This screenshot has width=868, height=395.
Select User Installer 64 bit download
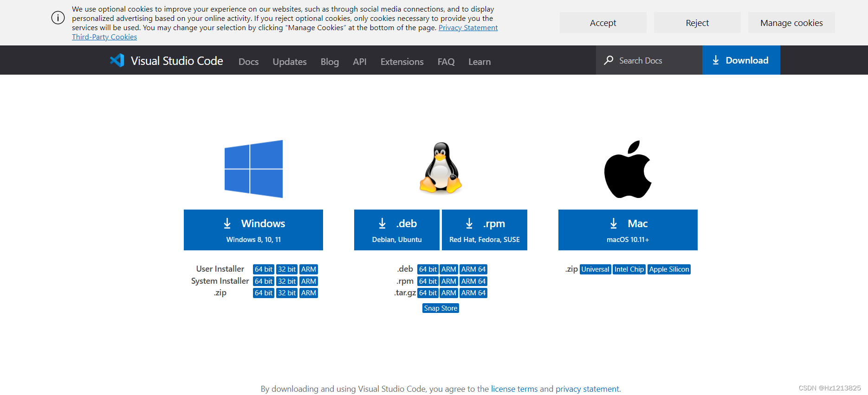(x=264, y=269)
